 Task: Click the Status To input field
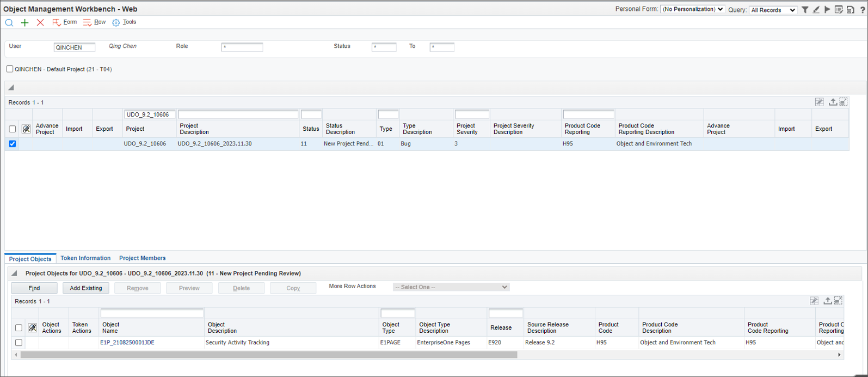442,47
